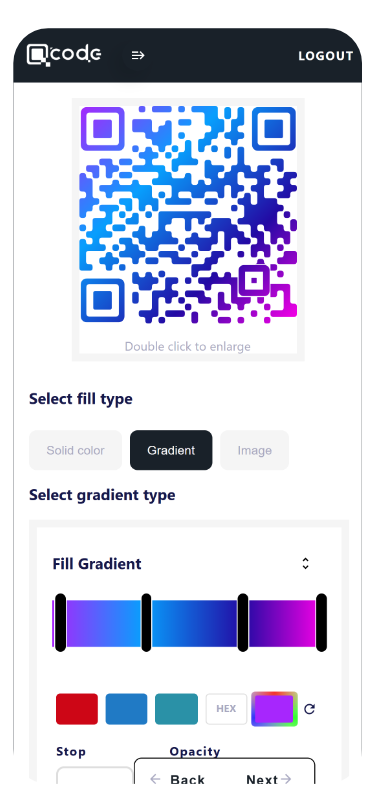
Task: Click the reset refresh icon beside swatches
Action: [x=309, y=709]
